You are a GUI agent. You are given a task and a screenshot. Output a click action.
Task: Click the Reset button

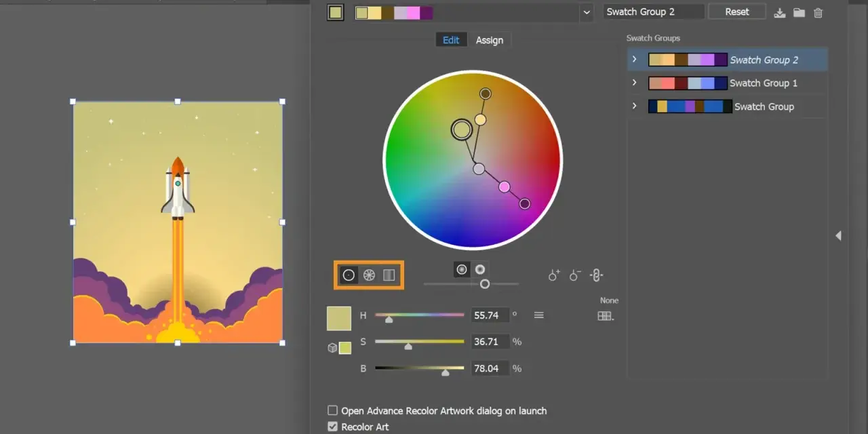click(737, 12)
